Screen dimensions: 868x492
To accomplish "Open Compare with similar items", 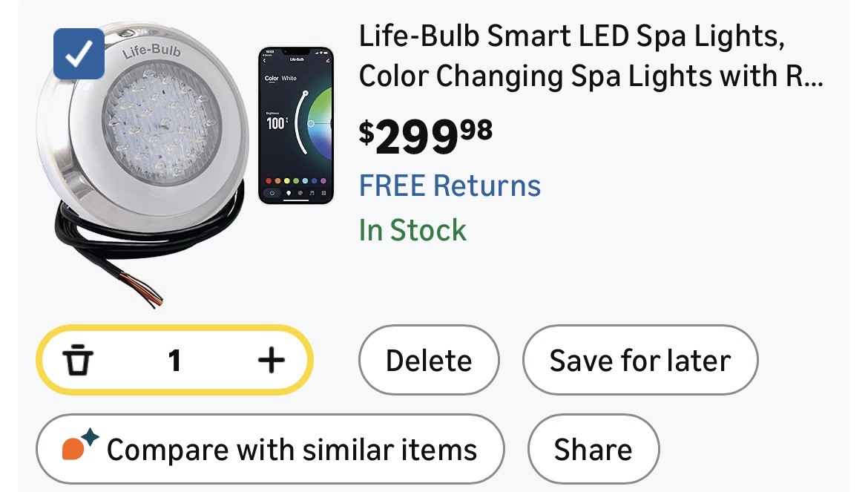I will pos(270,450).
